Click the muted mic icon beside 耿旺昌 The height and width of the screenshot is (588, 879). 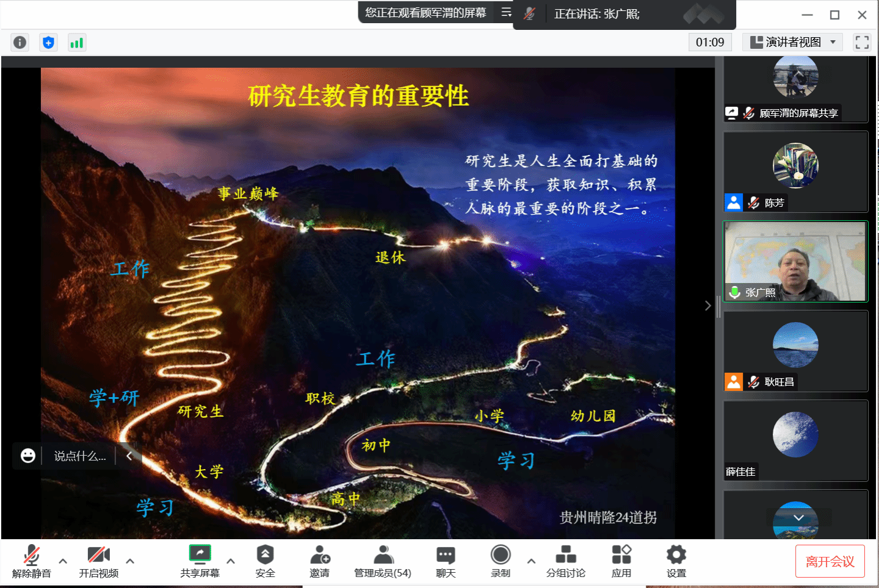coord(754,382)
